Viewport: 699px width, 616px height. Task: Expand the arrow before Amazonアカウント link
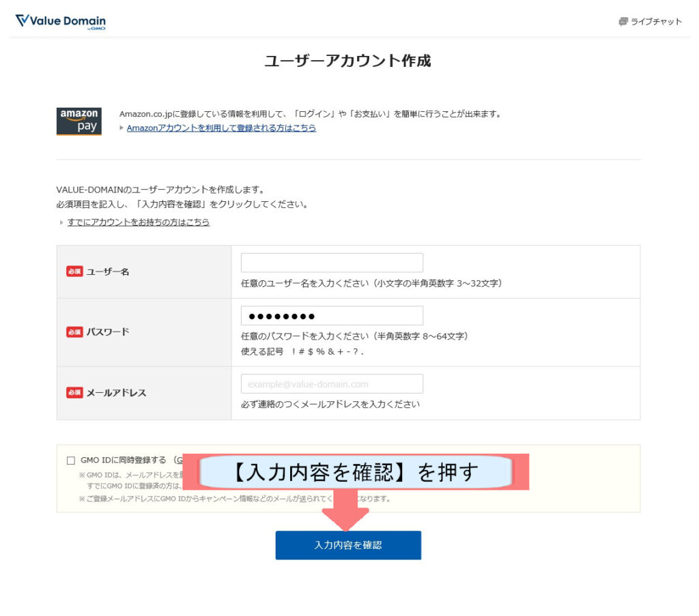click(123, 128)
